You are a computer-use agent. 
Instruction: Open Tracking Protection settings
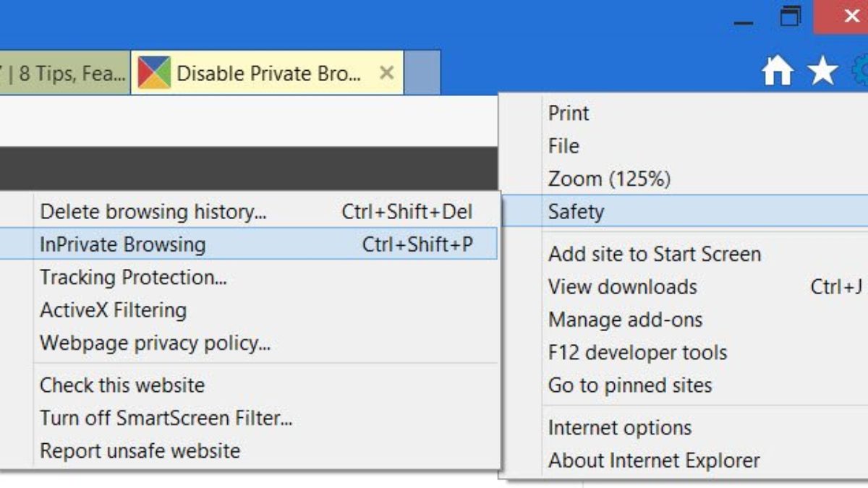(x=133, y=277)
